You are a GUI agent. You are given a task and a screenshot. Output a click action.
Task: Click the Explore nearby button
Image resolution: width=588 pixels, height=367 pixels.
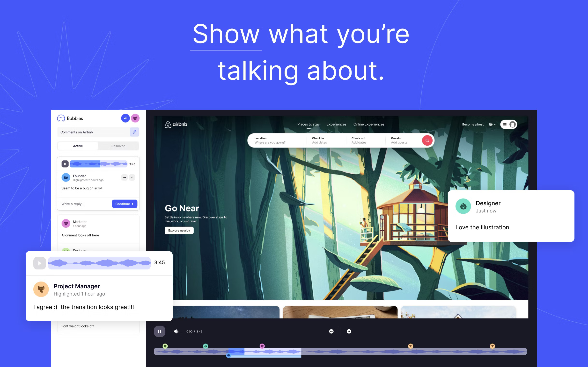[179, 230]
